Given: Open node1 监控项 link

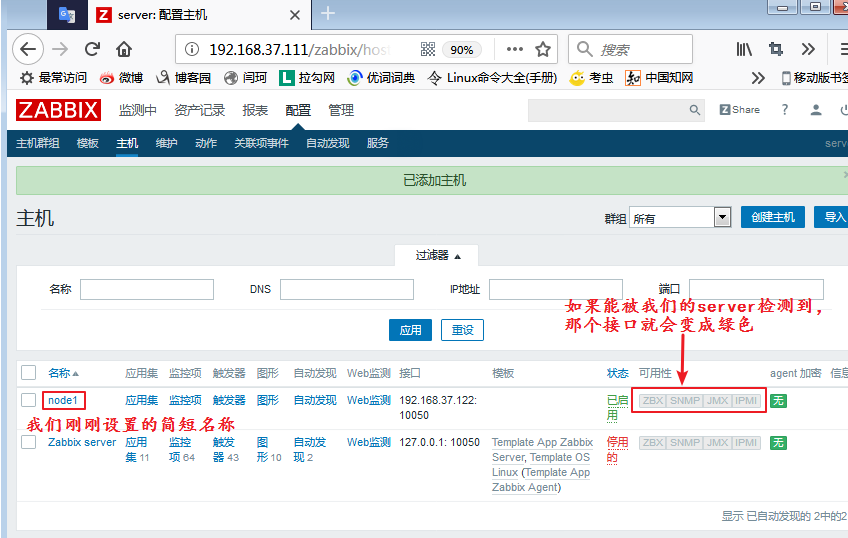Looking at the screenshot, I should (x=185, y=400).
